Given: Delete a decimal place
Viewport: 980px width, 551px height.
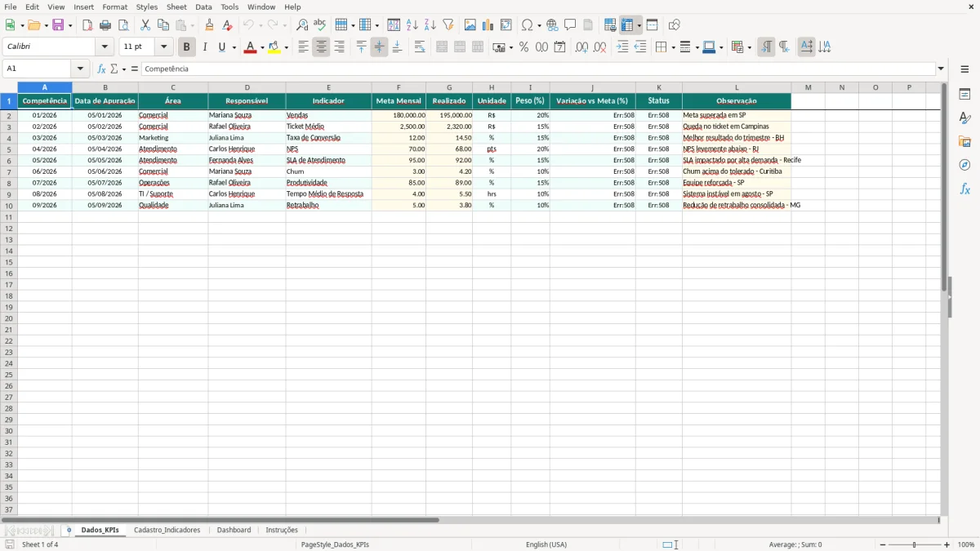Looking at the screenshot, I should point(600,47).
